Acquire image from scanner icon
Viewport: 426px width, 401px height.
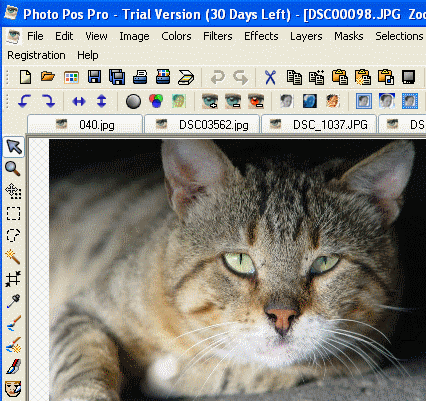coord(186,77)
